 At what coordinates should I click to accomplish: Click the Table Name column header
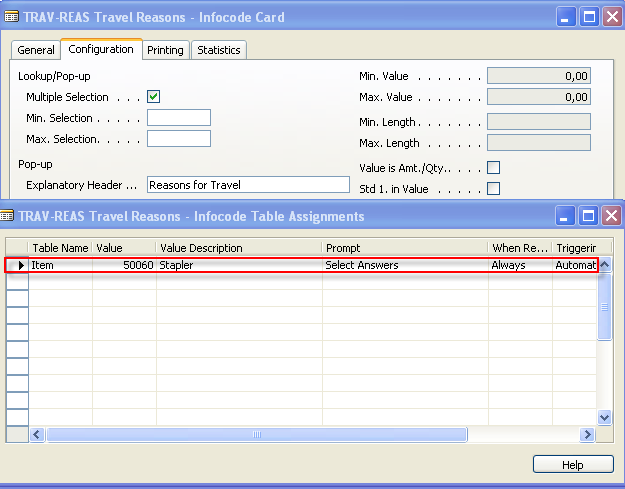tap(60, 248)
